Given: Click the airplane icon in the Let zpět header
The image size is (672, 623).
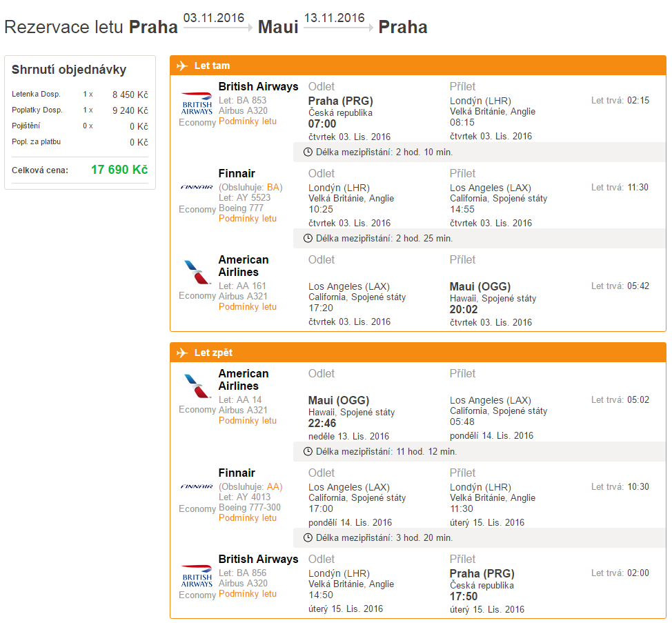Looking at the screenshot, I should 182,353.
